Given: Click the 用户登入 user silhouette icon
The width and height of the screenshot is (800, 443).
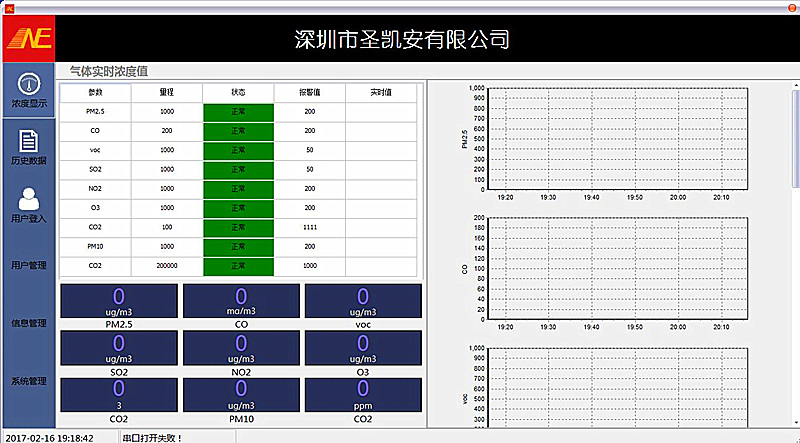Looking at the screenshot, I should [x=28, y=197].
